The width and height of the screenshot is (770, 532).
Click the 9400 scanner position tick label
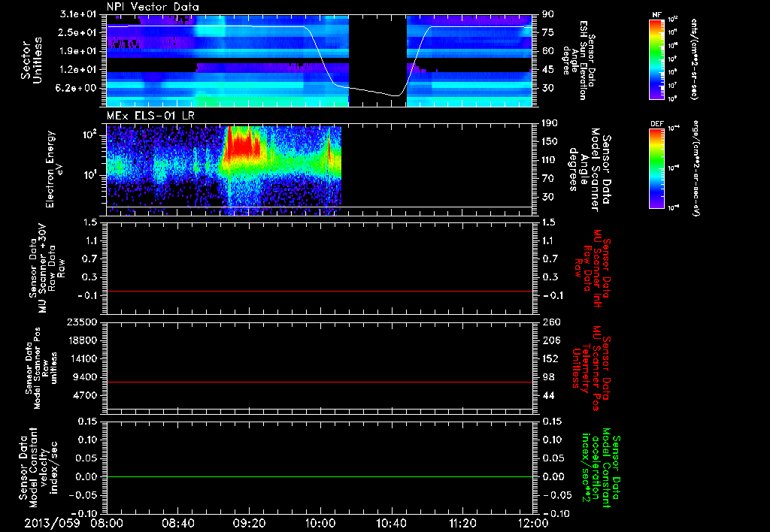(86, 377)
